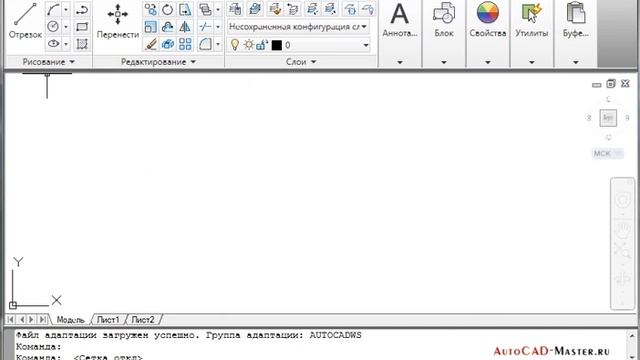This screenshot has width=640, height=360.
Task: Open the Trim tool dropdown arrow
Action: (x=218, y=27)
